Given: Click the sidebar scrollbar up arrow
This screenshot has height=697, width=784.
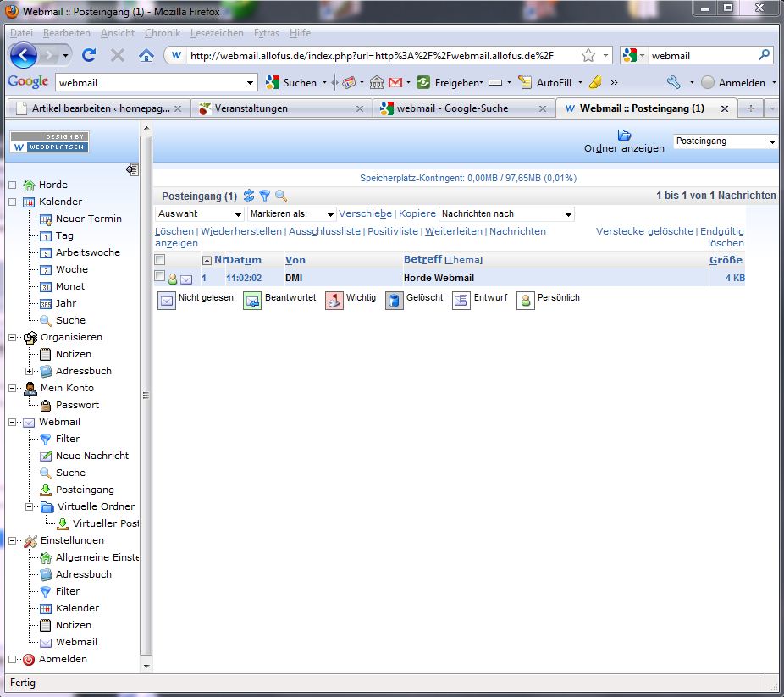Looking at the screenshot, I should coord(146,129).
